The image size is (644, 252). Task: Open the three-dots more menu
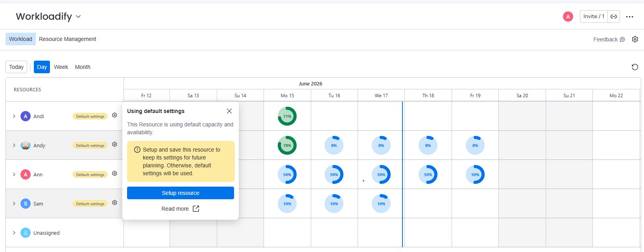[629, 17]
